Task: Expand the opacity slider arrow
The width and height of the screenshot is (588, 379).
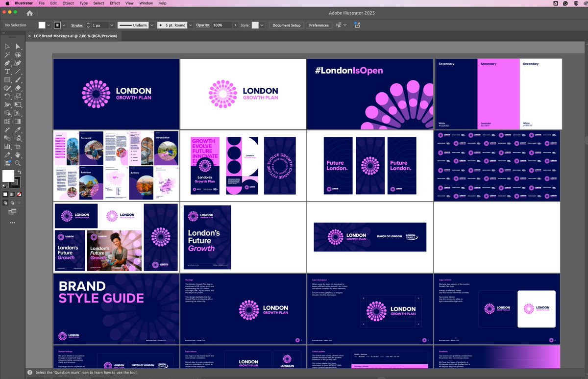Action: point(235,25)
